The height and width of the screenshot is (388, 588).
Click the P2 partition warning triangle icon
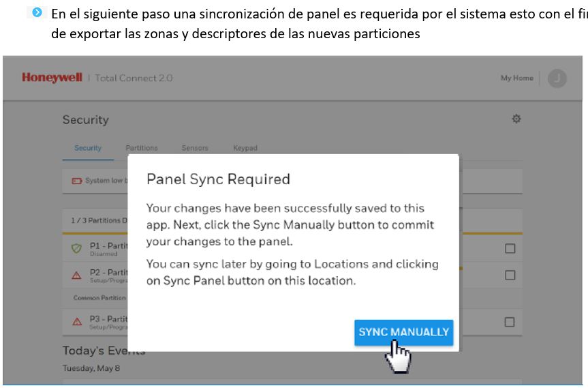click(76, 275)
